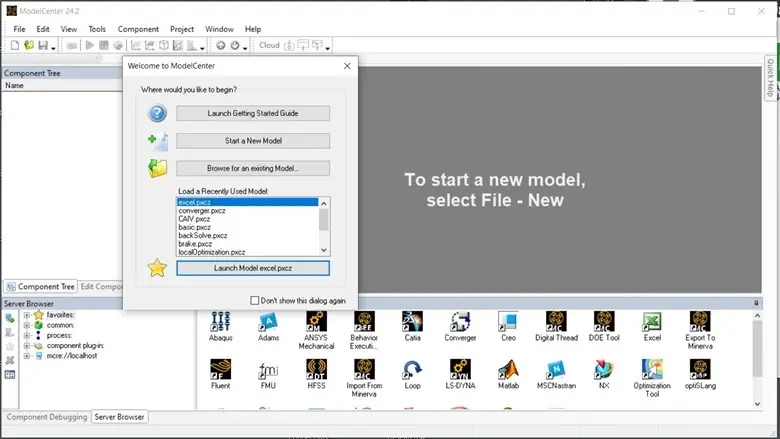Open the Abaqus component icon
This screenshot has width=780, height=439.
pos(220,322)
